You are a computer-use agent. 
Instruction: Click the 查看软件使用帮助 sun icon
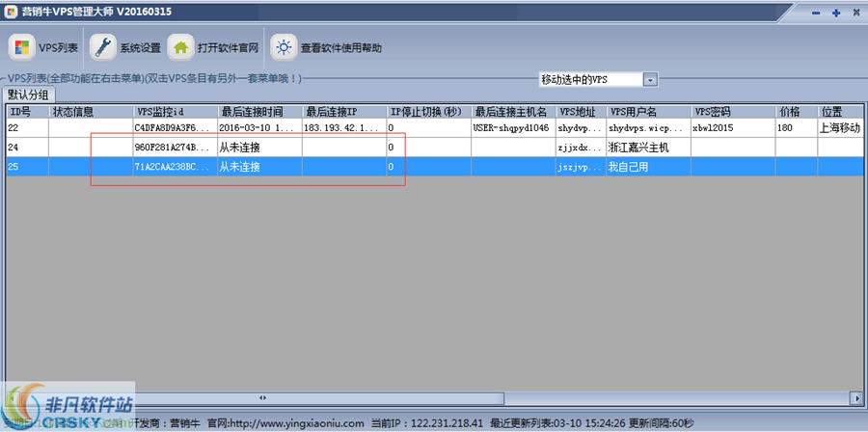(x=284, y=47)
